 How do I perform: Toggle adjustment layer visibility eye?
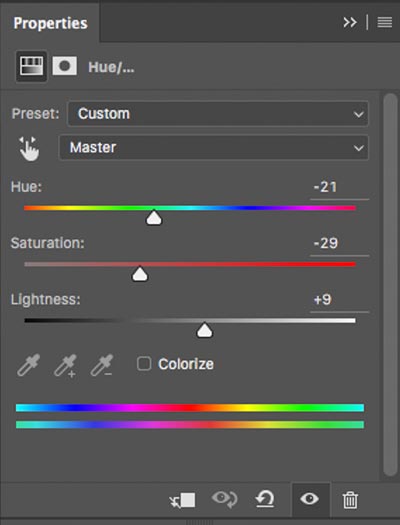(x=310, y=499)
